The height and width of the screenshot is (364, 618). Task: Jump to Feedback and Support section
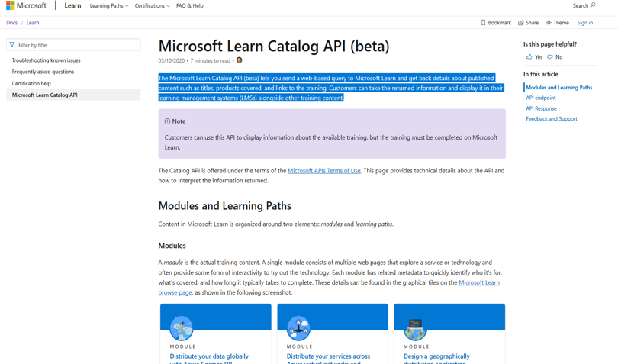[x=552, y=119]
